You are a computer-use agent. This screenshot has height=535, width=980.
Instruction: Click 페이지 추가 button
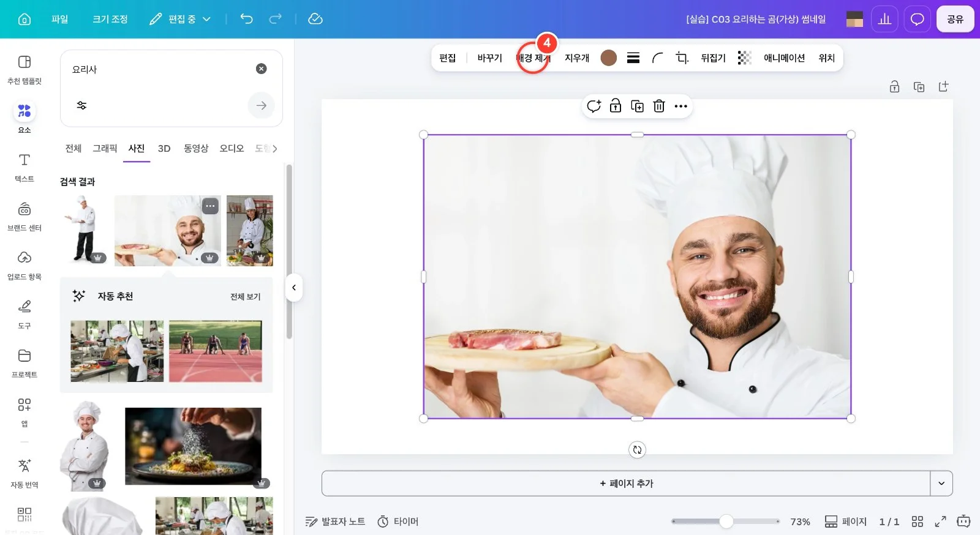point(626,483)
